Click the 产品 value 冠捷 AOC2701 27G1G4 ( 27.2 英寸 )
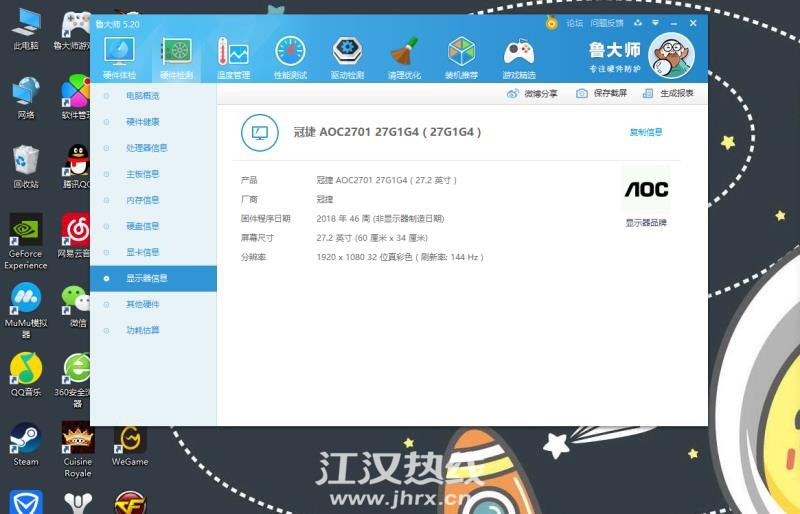Viewport: 800px width, 514px height. click(x=386, y=180)
